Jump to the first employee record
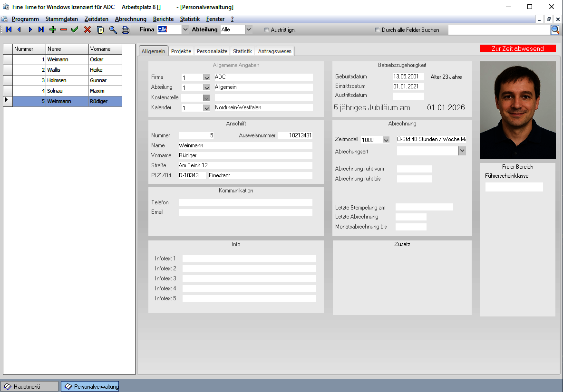Viewport: 563px width, 392px height. [9, 29]
